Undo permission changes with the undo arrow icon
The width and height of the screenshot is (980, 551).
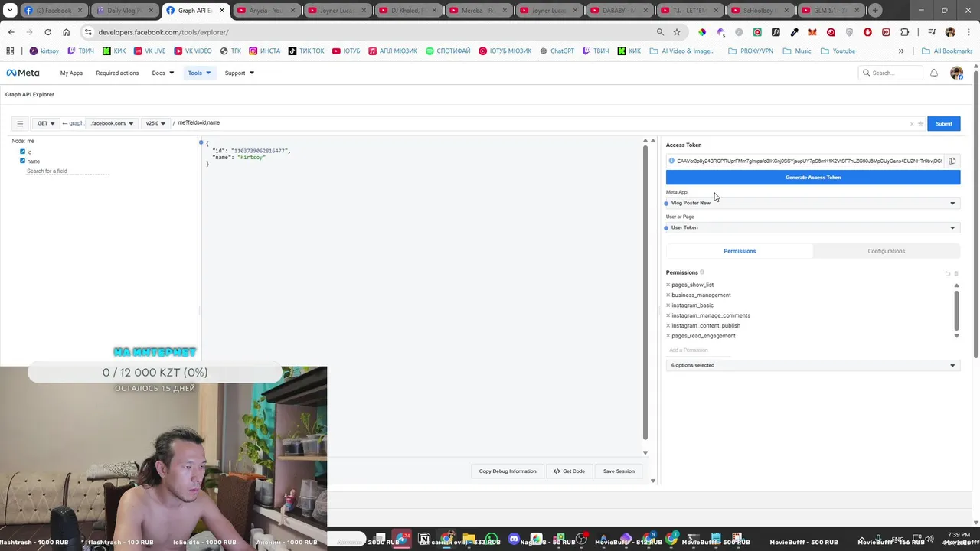[x=948, y=273]
